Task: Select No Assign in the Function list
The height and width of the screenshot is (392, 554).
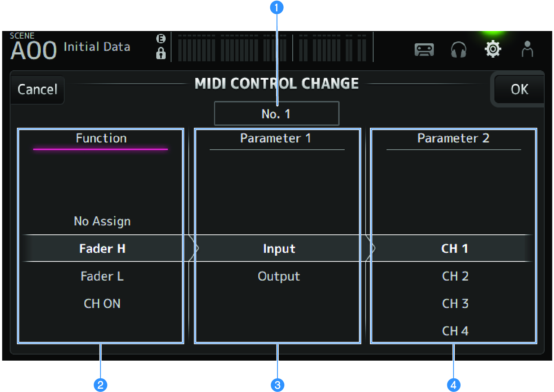Action: point(102,221)
